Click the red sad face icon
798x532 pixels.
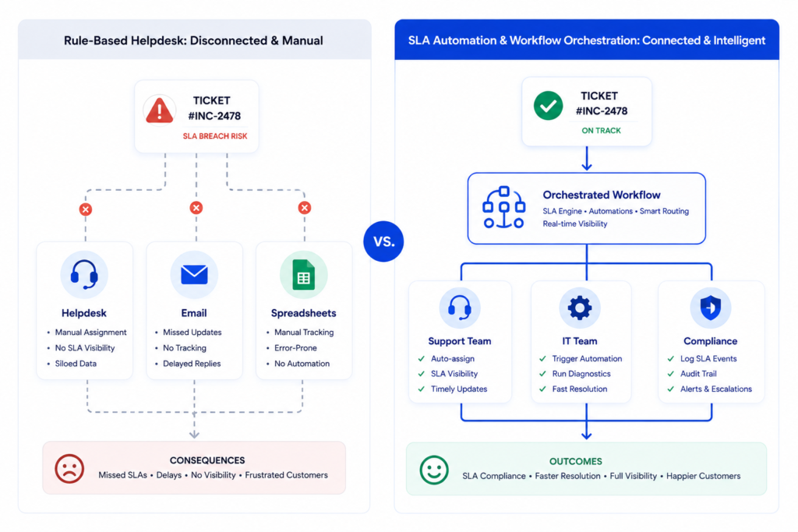[69, 468]
